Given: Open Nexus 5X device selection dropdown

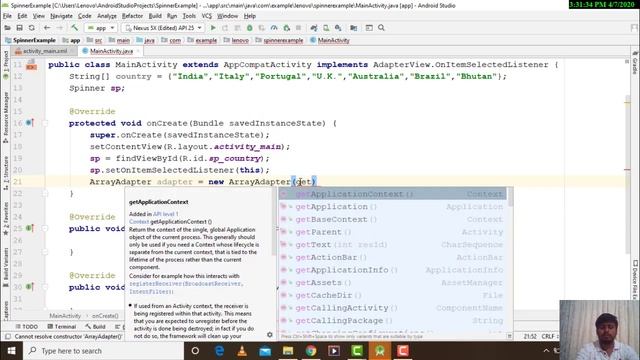Looking at the screenshot, I should point(163,28).
